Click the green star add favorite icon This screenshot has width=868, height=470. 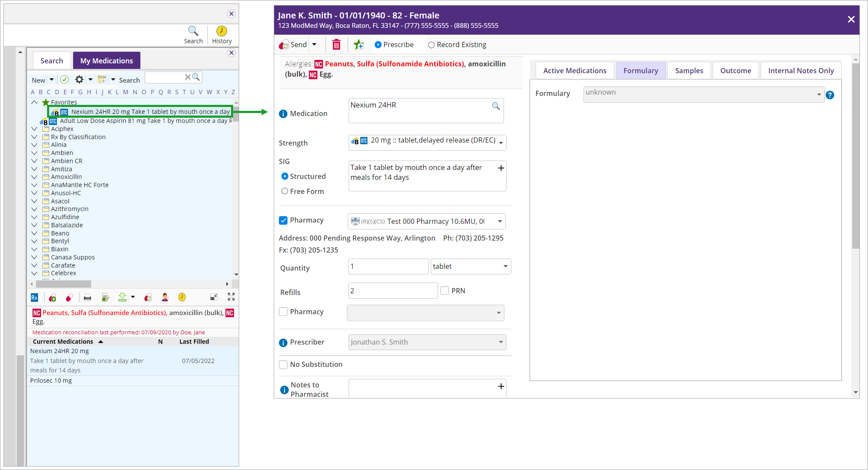pos(358,44)
